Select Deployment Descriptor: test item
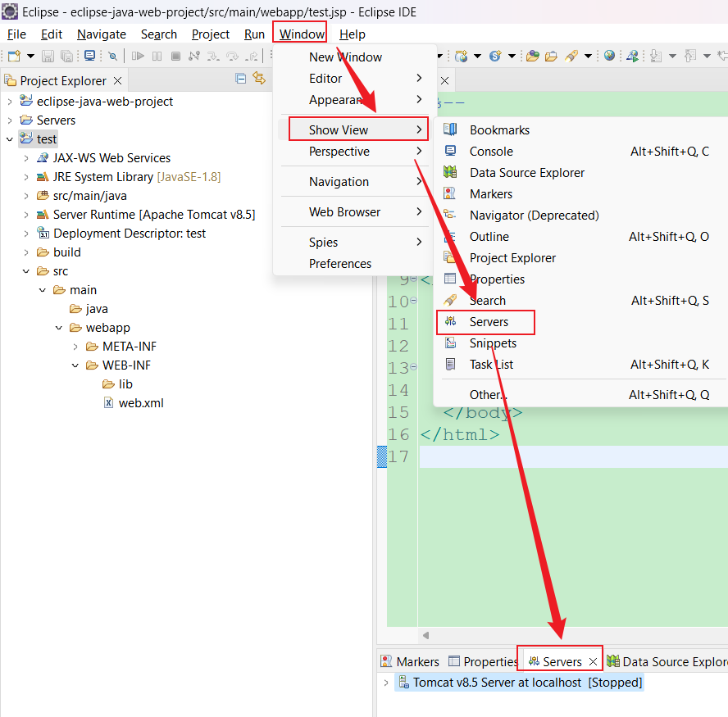Viewport: 728px width, 717px height. point(129,234)
